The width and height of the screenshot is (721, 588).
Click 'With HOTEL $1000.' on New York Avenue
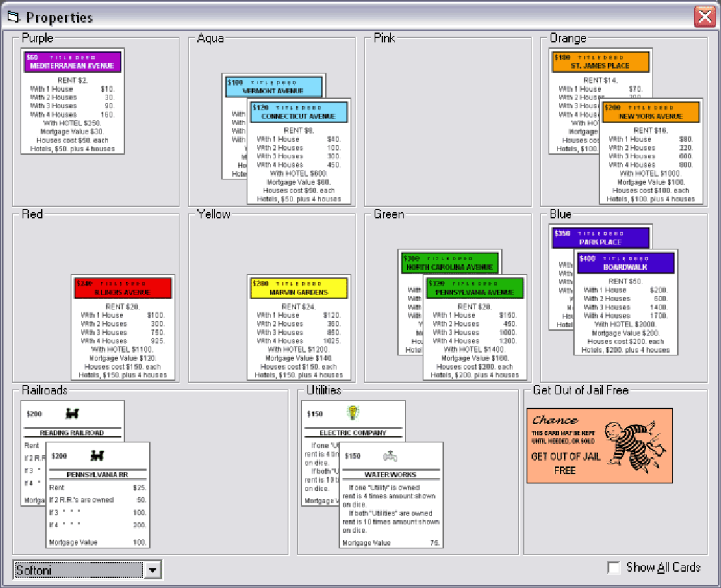(650, 173)
